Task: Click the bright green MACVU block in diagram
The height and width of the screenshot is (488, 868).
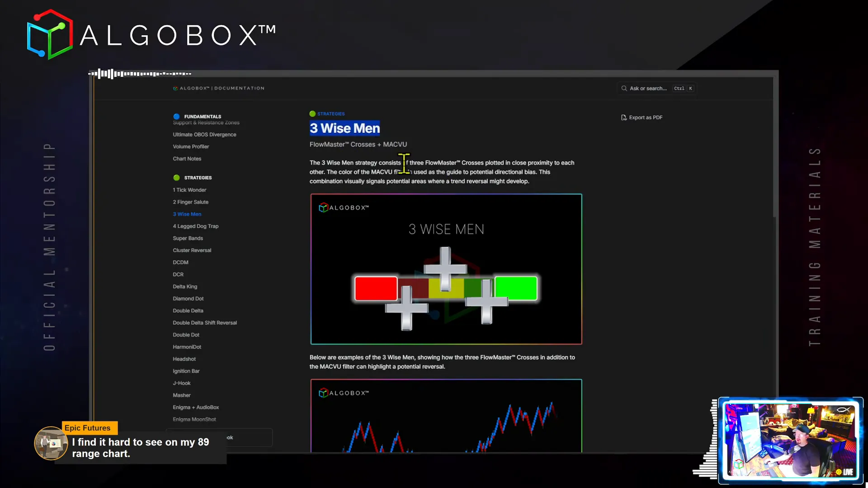Action: 516,288
